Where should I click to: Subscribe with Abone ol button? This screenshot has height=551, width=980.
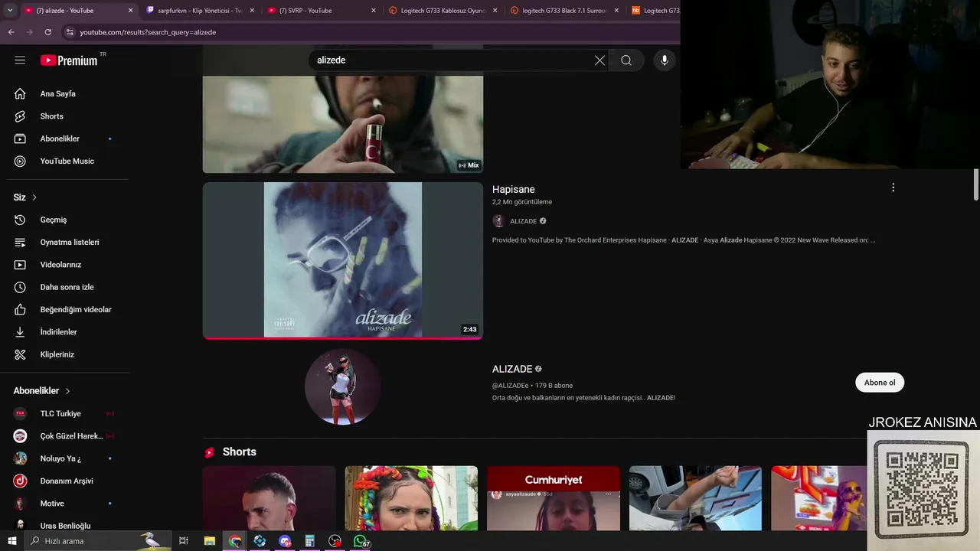coord(880,383)
